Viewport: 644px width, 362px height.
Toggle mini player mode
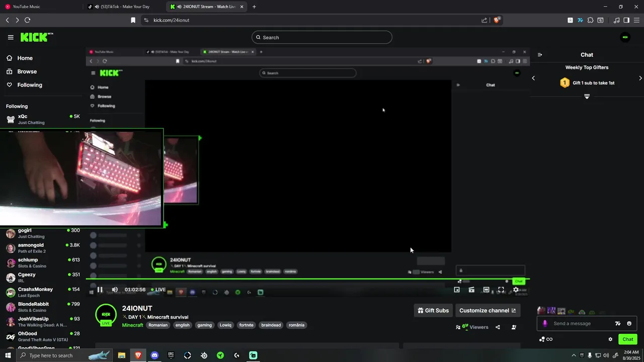pyautogui.click(x=471, y=290)
